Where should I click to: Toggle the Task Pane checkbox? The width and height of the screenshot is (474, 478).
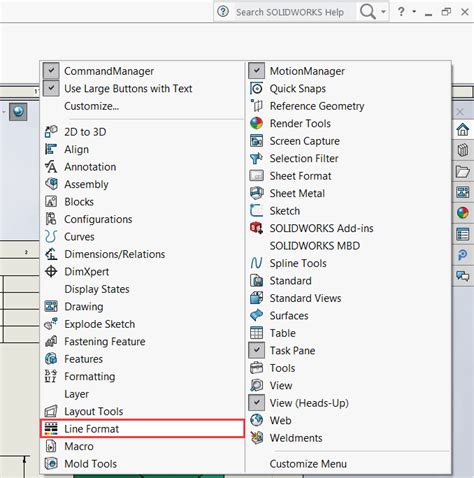coord(256,350)
